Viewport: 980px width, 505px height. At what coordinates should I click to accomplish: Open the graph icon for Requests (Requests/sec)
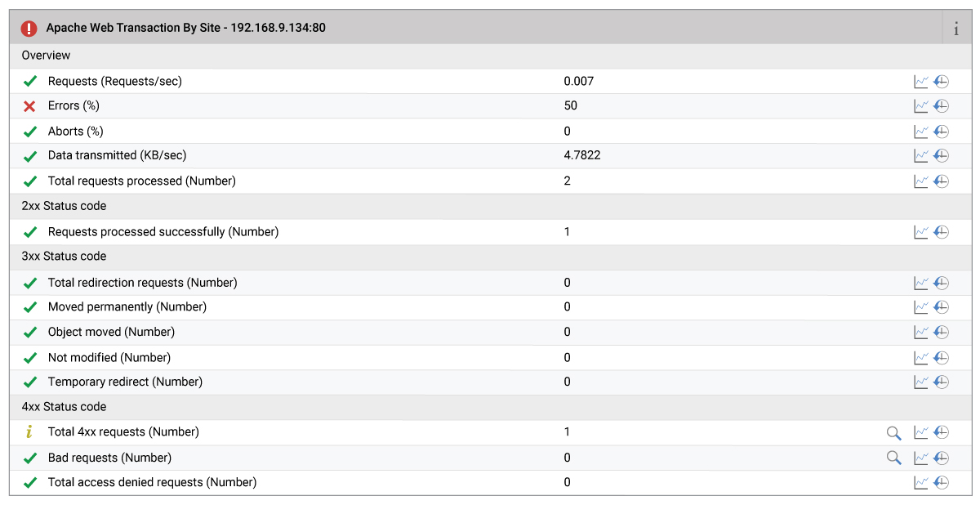coord(921,81)
